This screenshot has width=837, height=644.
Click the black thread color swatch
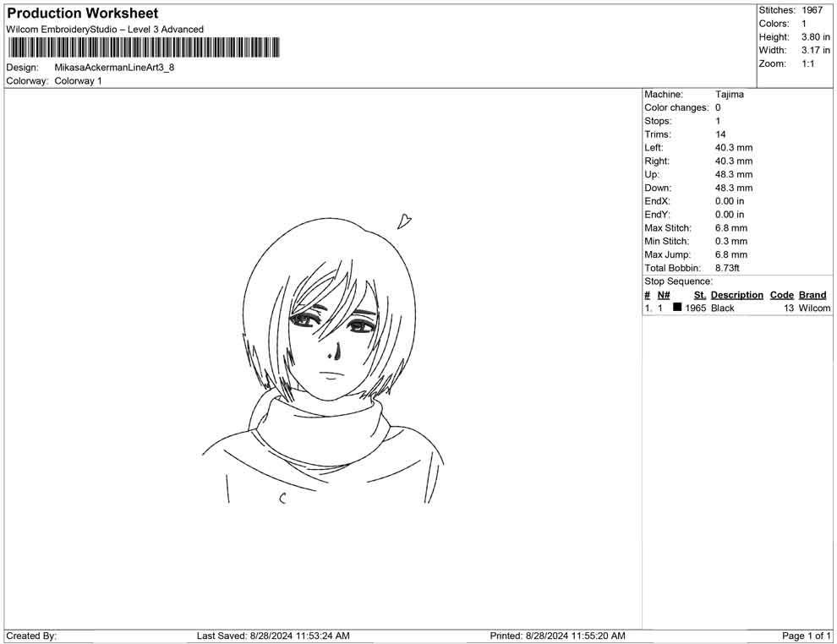[x=677, y=307]
